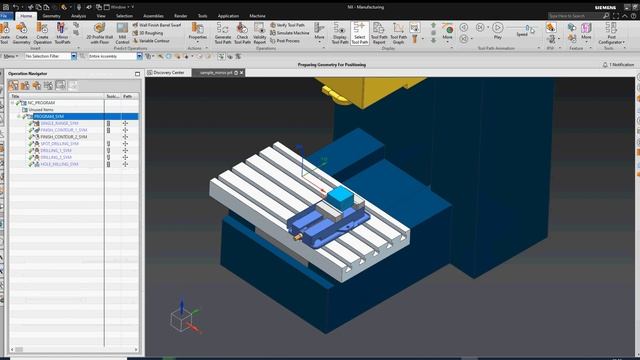Expand the Display group More dropdown
The image size is (640, 360).
click(447, 33)
